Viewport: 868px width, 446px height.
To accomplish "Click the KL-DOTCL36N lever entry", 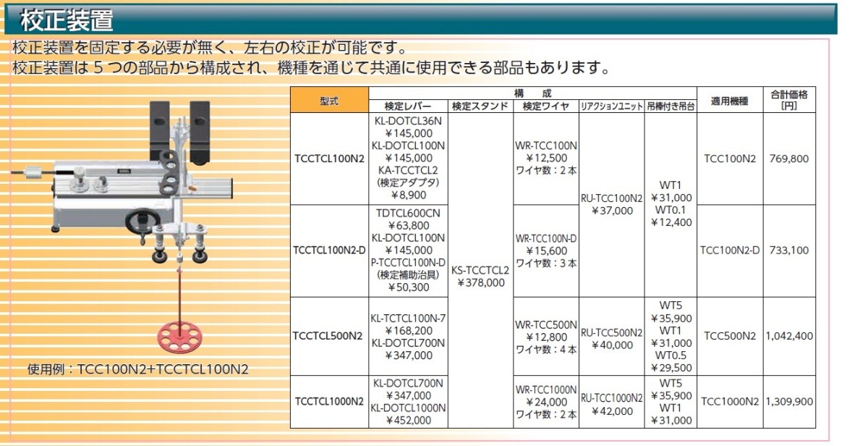I will click(x=408, y=121).
